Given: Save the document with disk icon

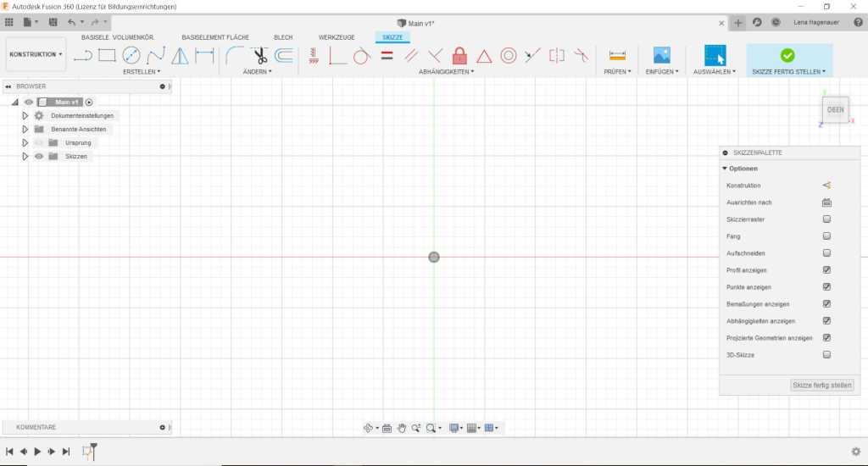Looking at the screenshot, I should (53, 22).
